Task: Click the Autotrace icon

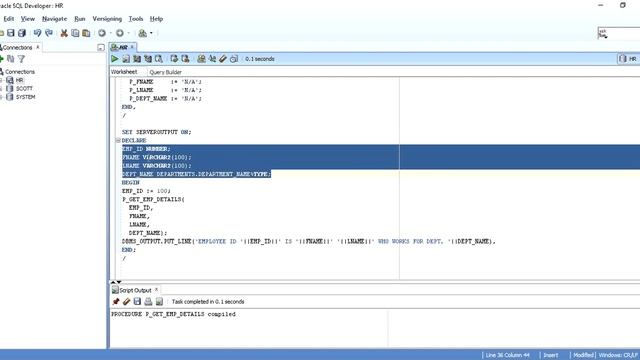Action: click(148, 59)
